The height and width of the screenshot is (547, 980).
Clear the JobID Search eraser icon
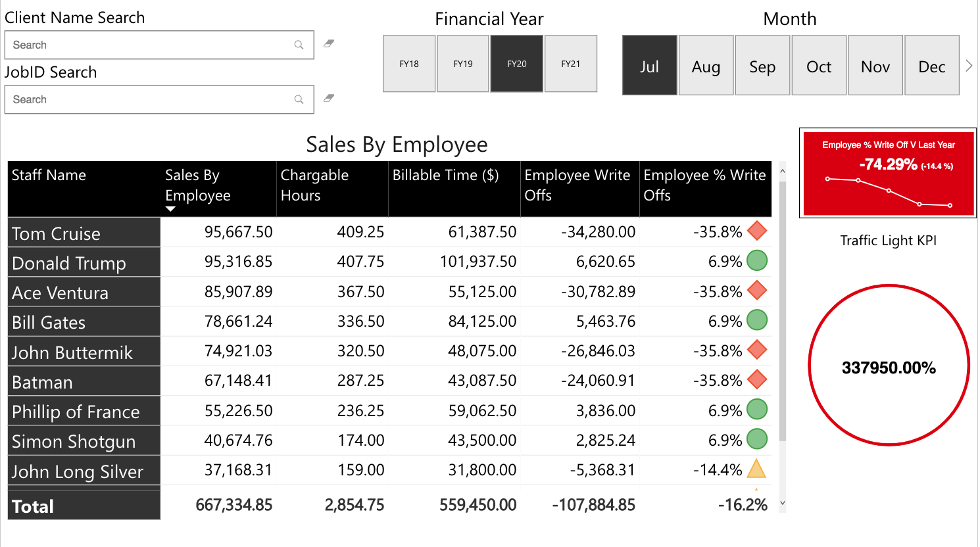point(329,98)
